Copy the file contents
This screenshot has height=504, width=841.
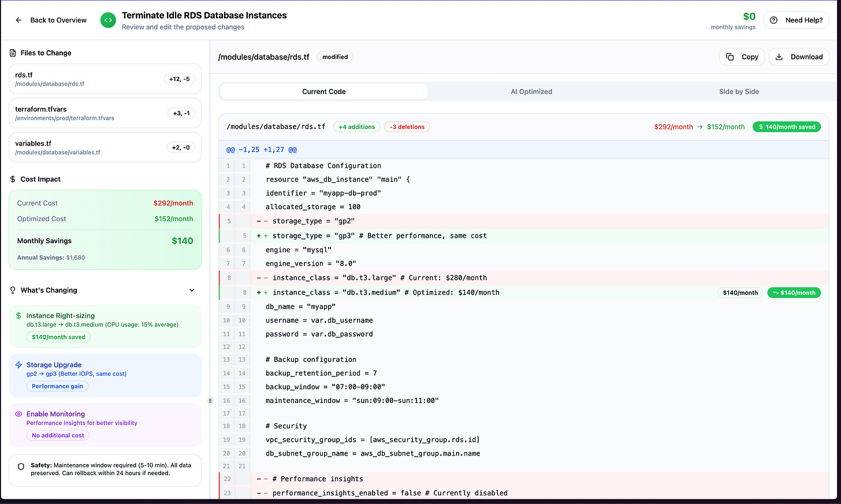(x=742, y=57)
